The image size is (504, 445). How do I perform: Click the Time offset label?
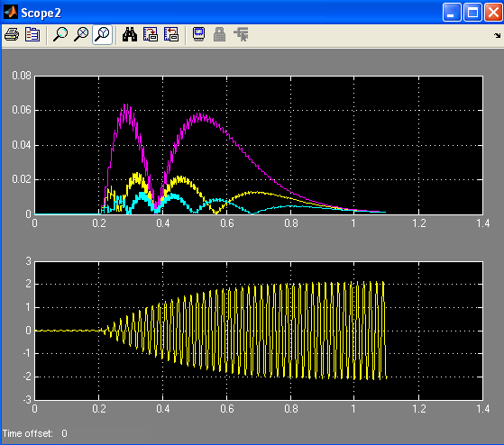pyautogui.click(x=28, y=433)
